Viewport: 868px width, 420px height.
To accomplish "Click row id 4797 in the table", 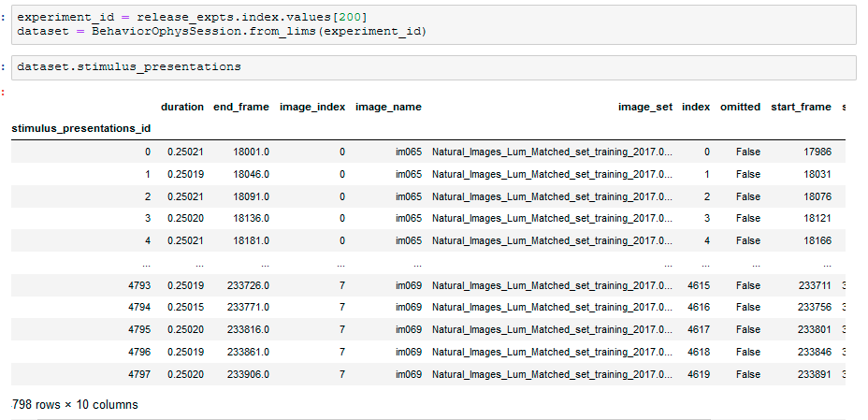I will (138, 374).
